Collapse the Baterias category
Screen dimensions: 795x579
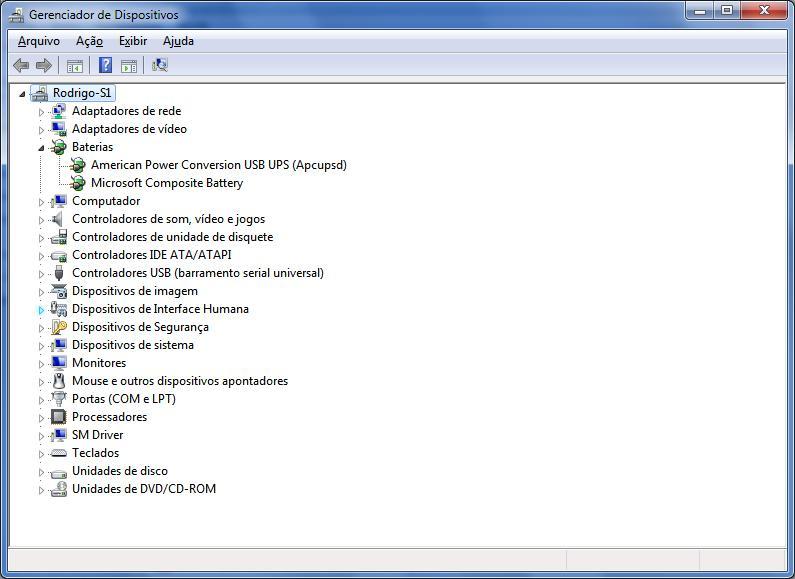click(41, 148)
